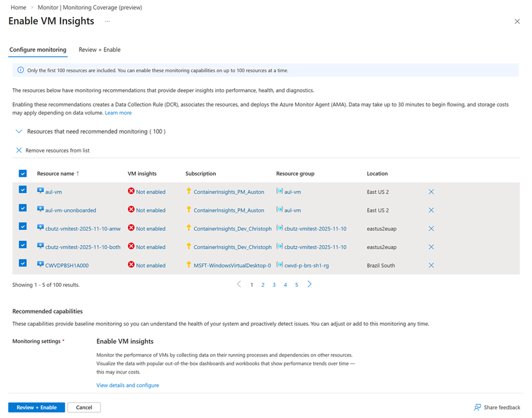Click the Location column header
Screen dimensions: 532x418
click(x=377, y=173)
